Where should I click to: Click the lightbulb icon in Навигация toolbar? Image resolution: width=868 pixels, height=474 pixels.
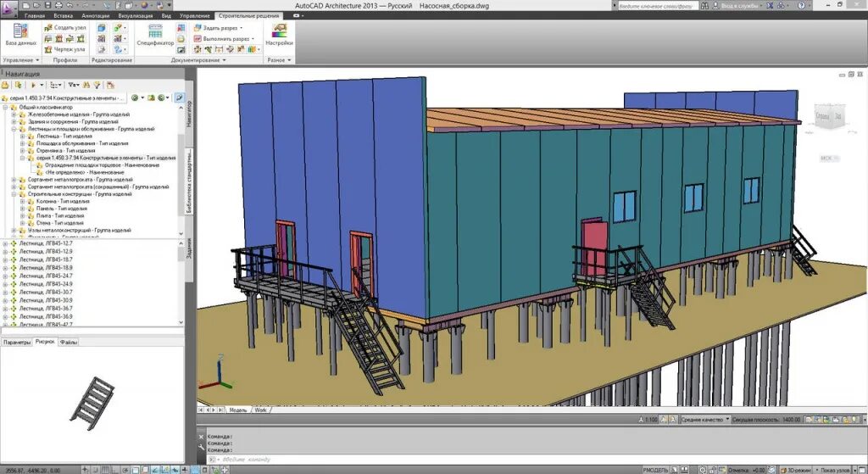(97, 85)
